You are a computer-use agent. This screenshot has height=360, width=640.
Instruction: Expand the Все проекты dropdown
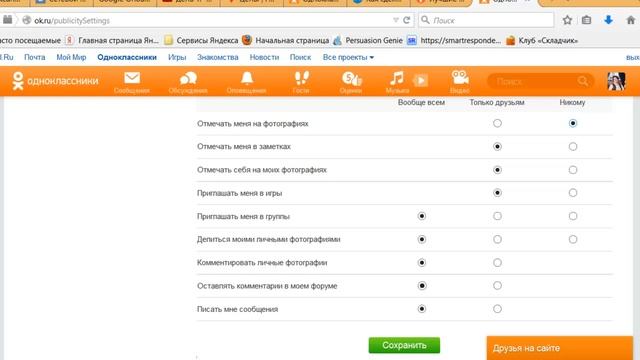[x=348, y=58]
